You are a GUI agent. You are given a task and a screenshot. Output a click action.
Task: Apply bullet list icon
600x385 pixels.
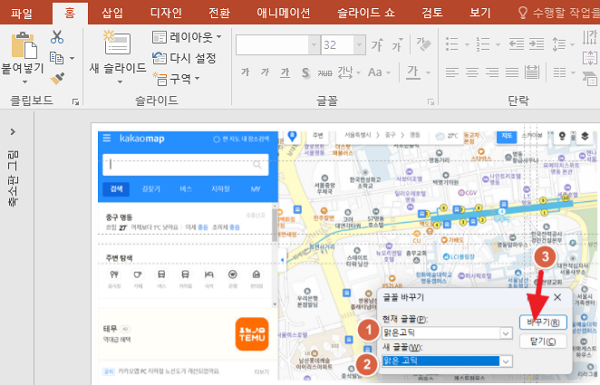[x=452, y=44]
